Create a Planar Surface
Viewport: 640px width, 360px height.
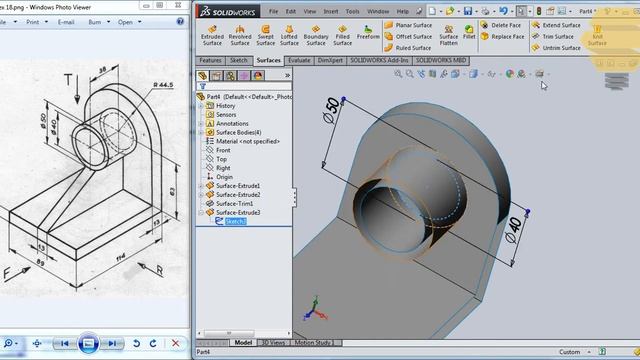point(408,25)
